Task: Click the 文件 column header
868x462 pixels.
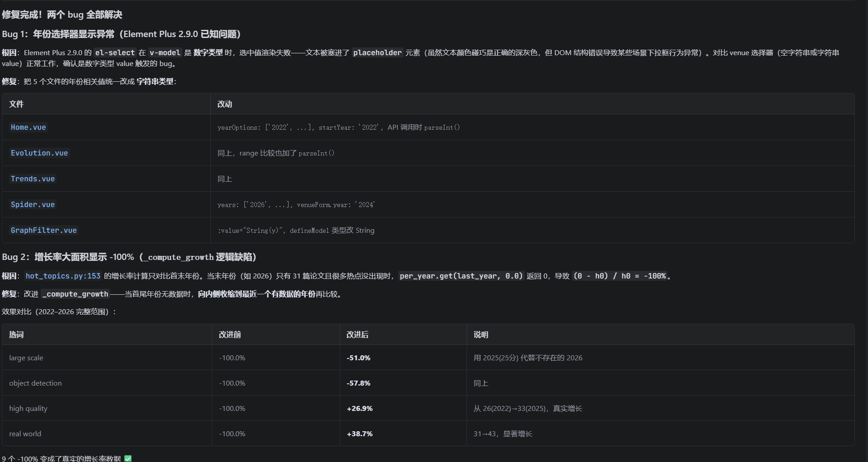Action: [16, 104]
